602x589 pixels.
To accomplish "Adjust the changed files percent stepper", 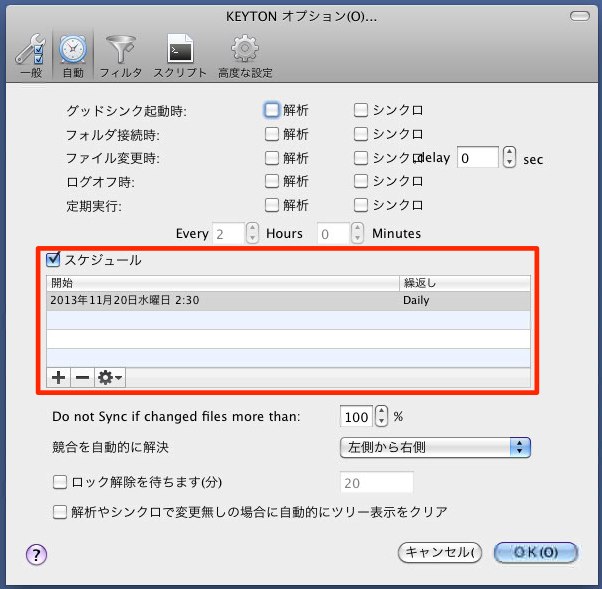I will [381, 416].
